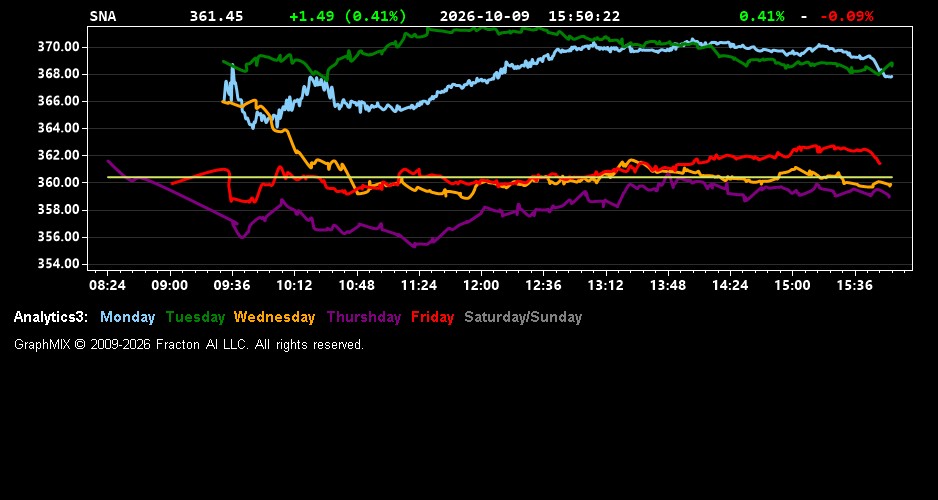Screen dimensions: 938x500
Task: Click the 354.00 y-axis label
Action: [59, 264]
